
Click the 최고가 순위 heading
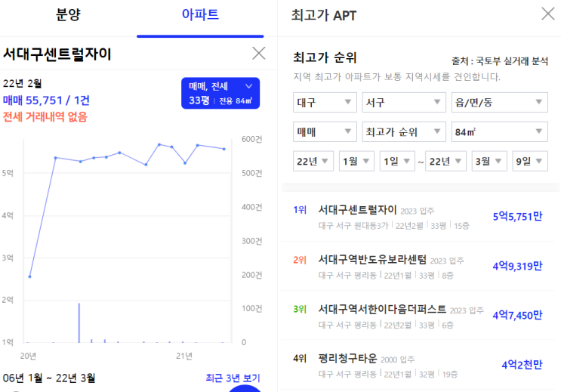[325, 57]
